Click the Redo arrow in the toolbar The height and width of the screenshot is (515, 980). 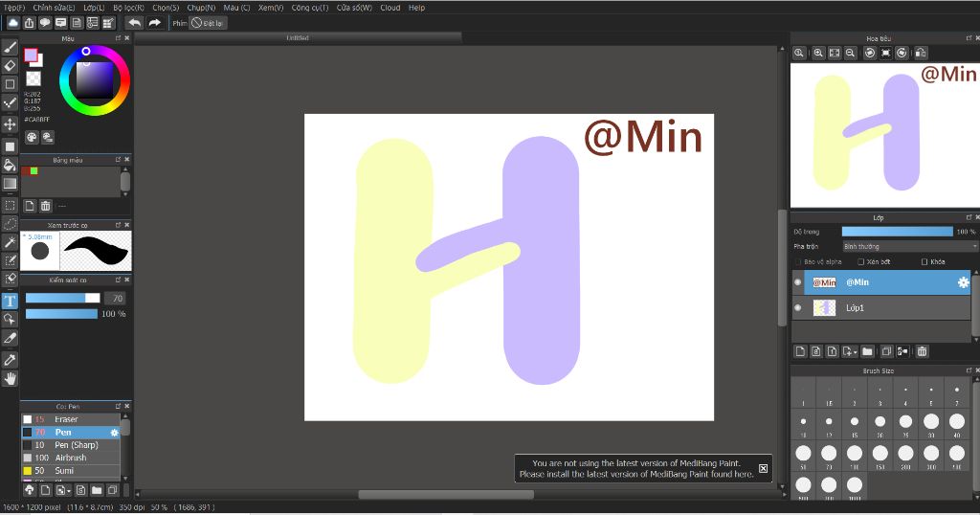[154, 23]
